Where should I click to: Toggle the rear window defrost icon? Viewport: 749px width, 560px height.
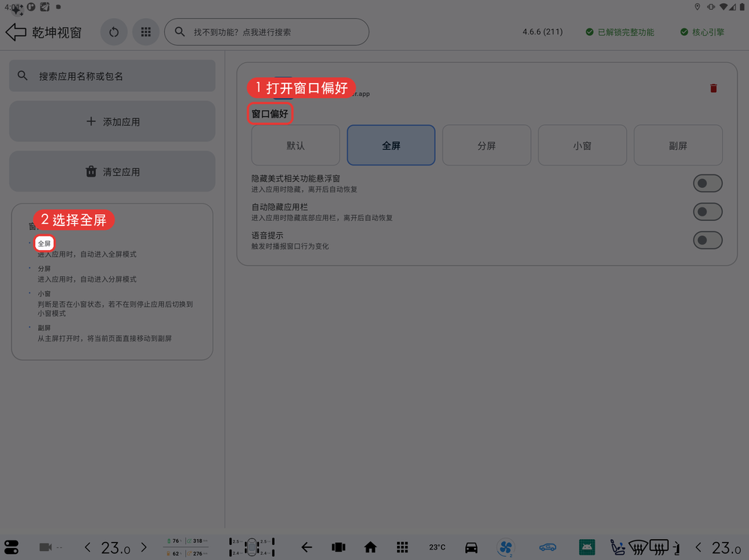(x=659, y=547)
